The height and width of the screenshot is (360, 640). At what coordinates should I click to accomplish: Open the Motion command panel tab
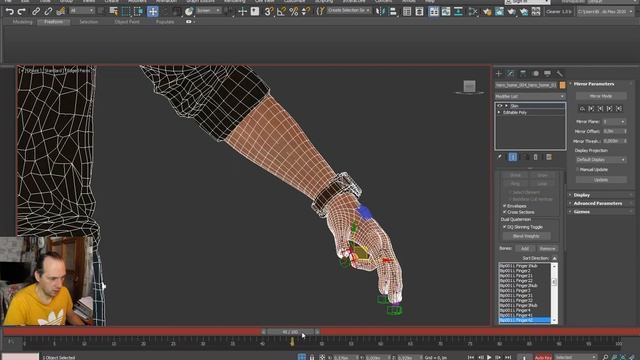[x=536, y=73]
